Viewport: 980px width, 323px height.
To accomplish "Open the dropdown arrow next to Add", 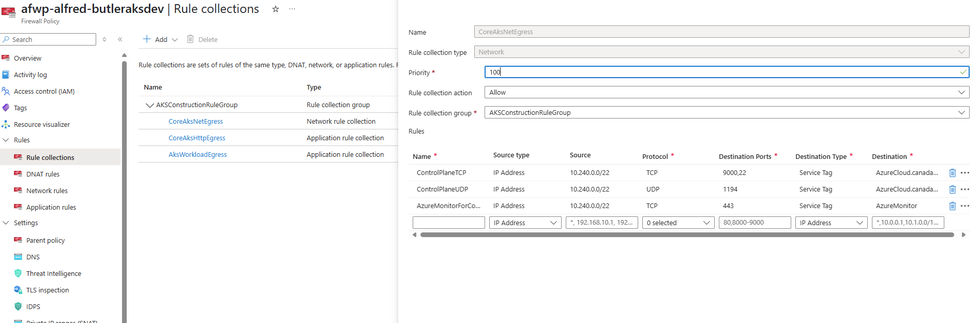I will (175, 40).
